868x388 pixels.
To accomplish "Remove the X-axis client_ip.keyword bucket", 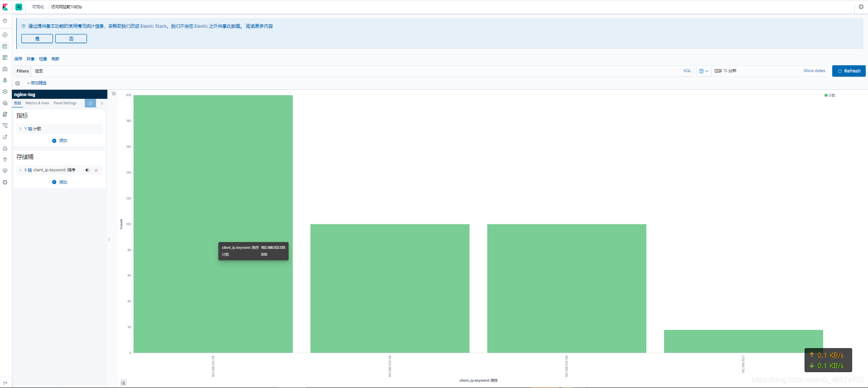I will 96,170.
